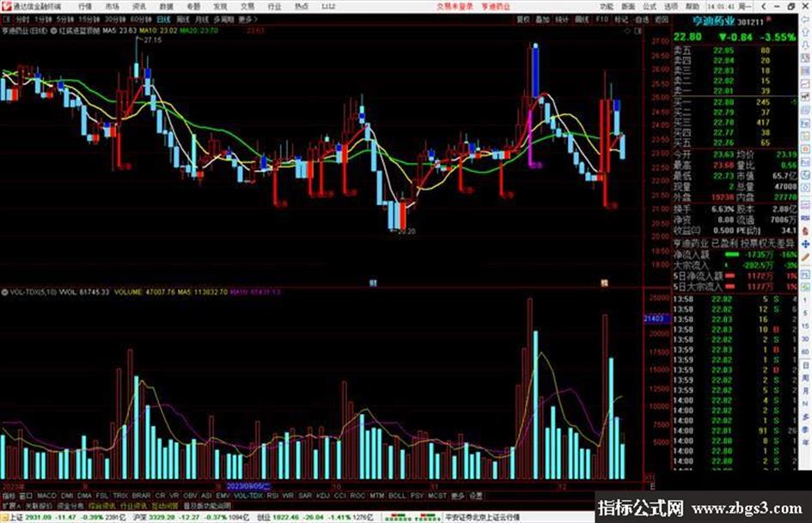812x523 pixels.
Task: Switch to the 5分钟 chart period
Action: [x=65, y=19]
